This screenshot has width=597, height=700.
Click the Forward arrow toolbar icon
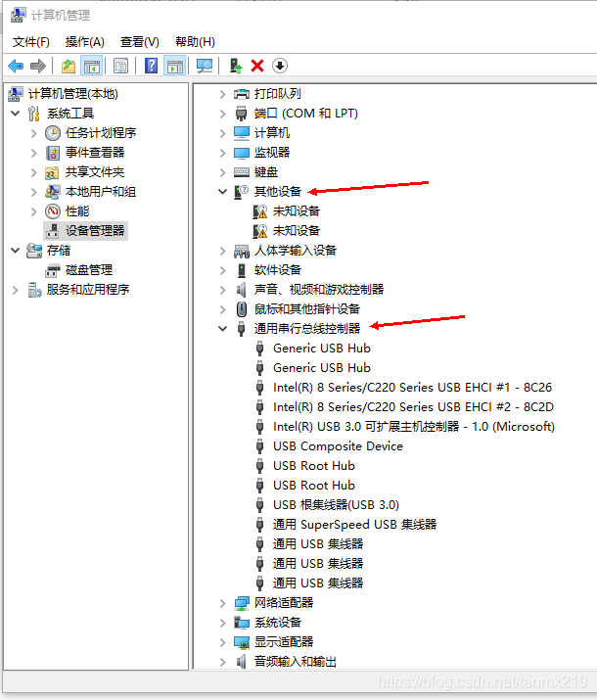point(38,66)
